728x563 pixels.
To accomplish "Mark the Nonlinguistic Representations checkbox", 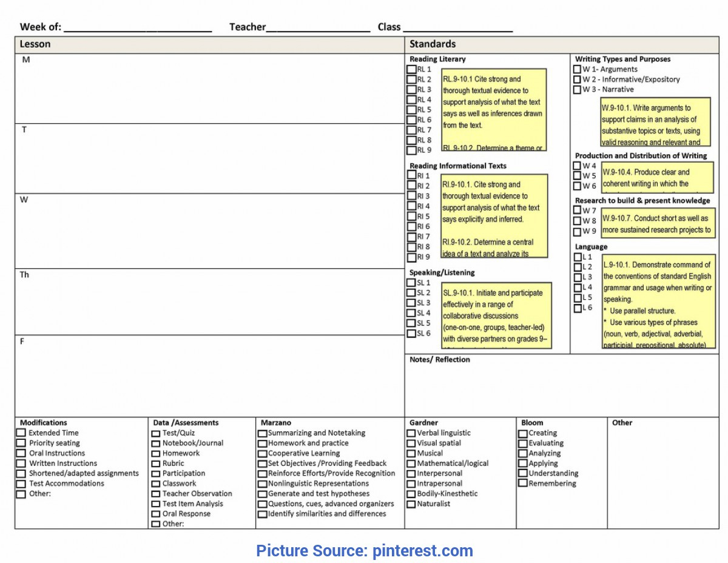I will (263, 484).
